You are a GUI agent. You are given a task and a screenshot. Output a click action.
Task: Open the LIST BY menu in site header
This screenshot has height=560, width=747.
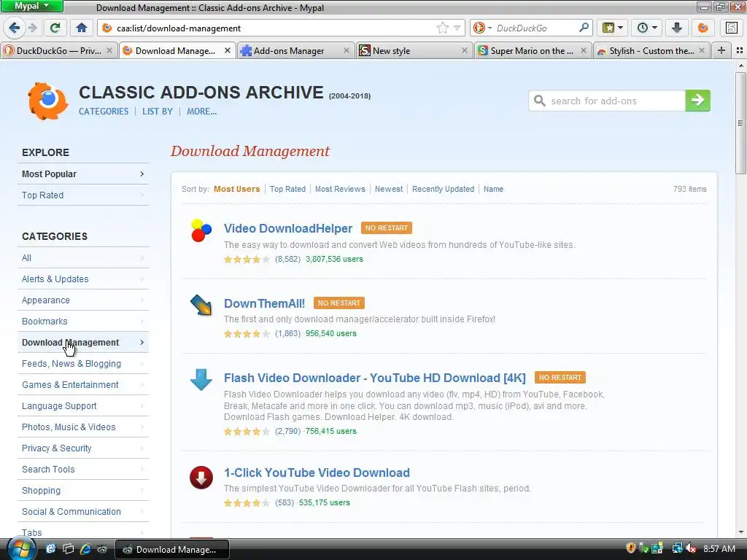pyautogui.click(x=158, y=112)
